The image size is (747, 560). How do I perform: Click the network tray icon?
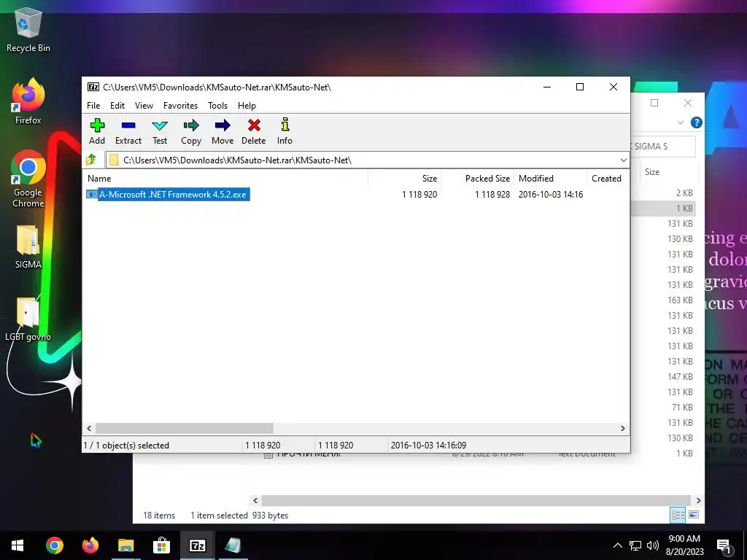click(635, 545)
